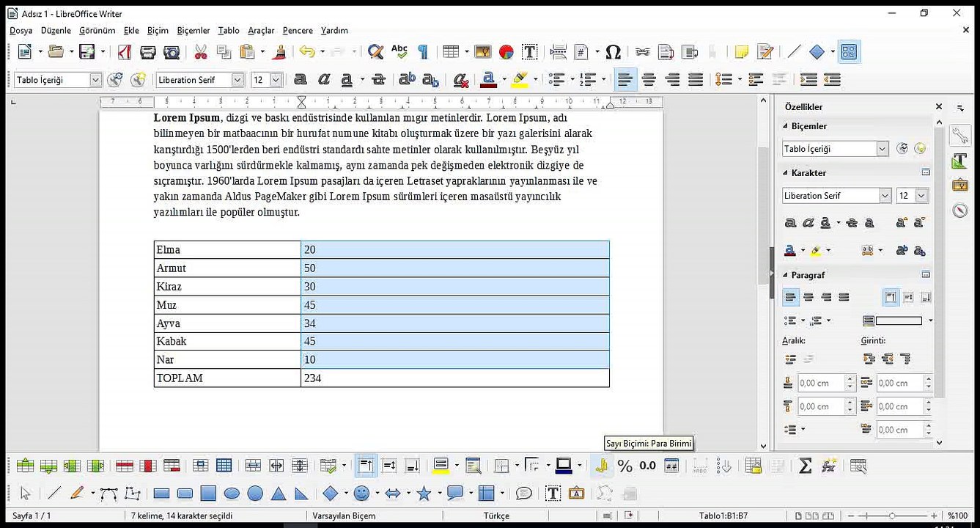Screen dimensions: 980x528
Task: Click the TOPLAM table cell
Action: [227, 378]
